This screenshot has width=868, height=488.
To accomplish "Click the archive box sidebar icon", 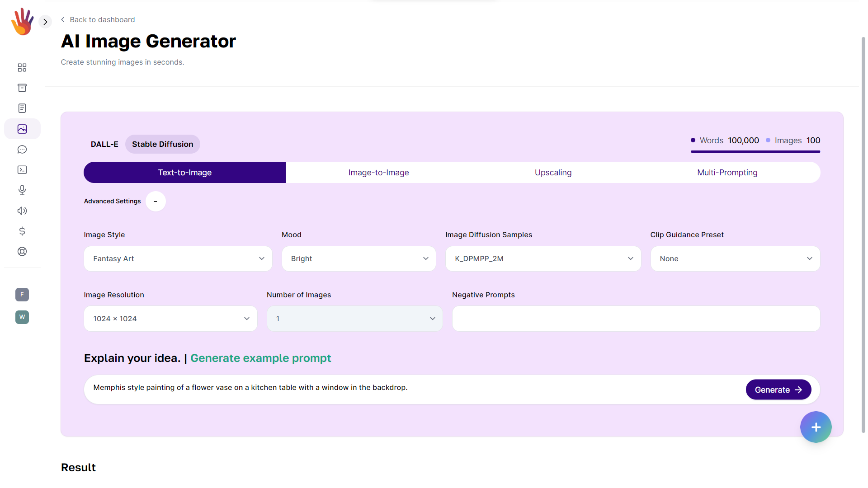I will click(22, 88).
